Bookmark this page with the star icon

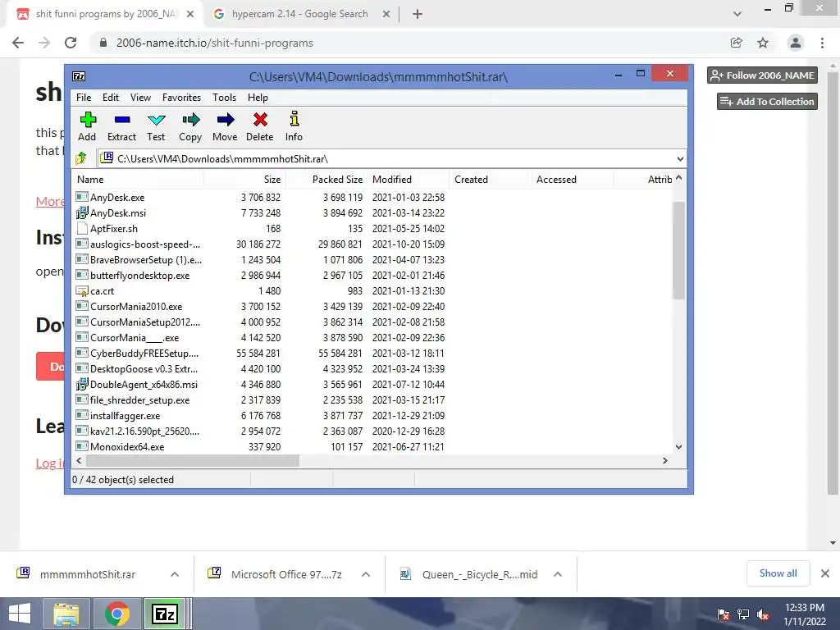tap(763, 43)
